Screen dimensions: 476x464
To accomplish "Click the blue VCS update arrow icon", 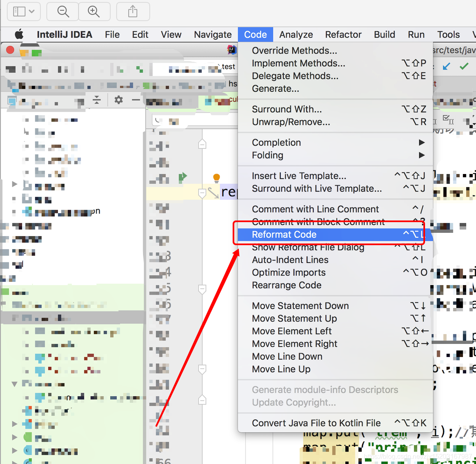I will 446,66.
